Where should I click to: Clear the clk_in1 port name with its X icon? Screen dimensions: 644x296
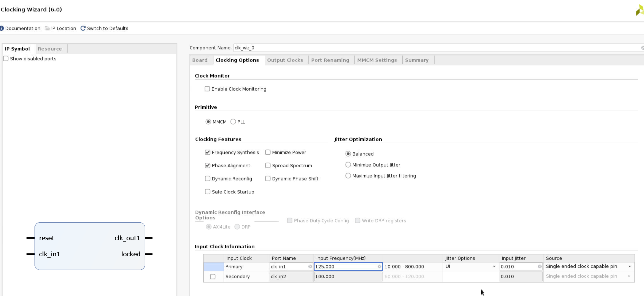[310, 267]
